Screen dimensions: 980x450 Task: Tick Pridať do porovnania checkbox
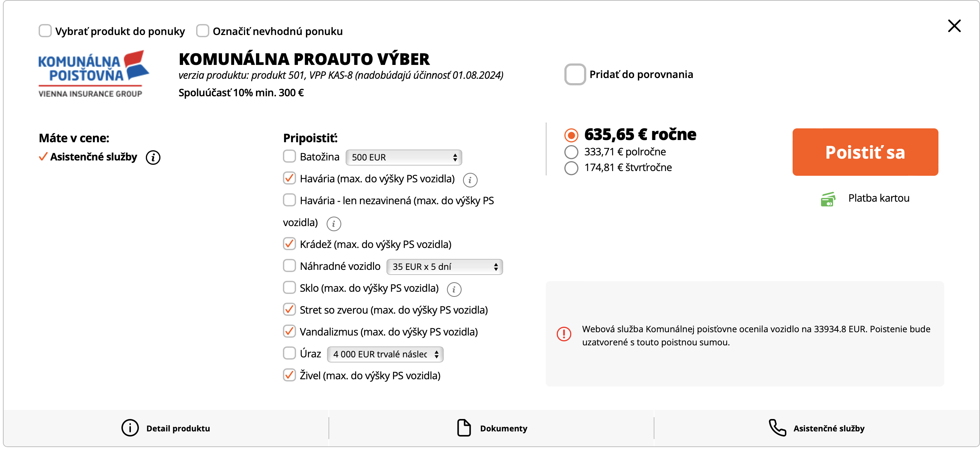coord(575,74)
